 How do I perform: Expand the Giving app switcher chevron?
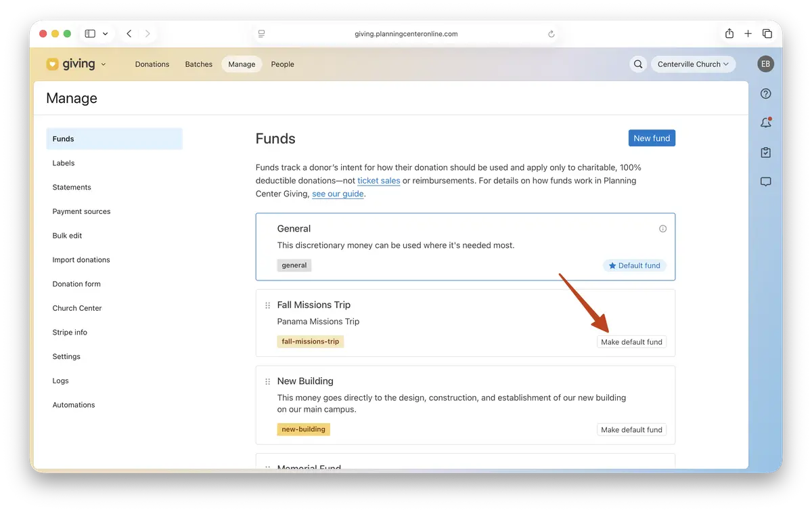pyautogui.click(x=104, y=64)
